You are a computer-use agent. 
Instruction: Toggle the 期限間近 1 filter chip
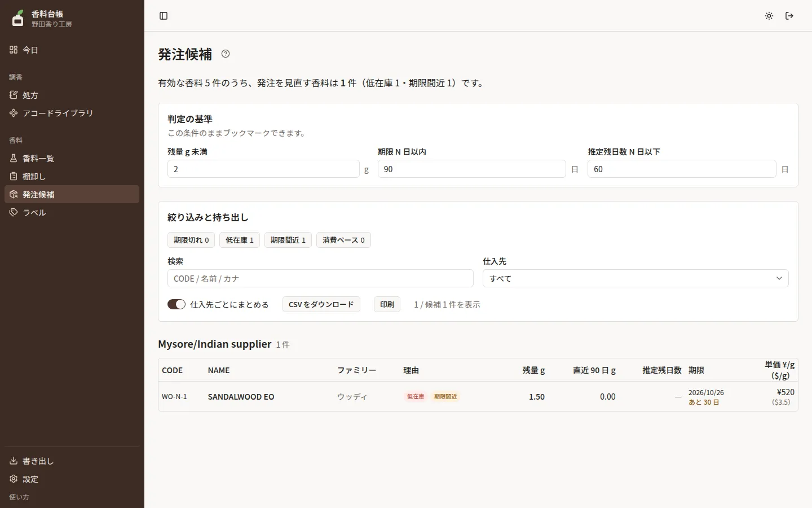(288, 240)
